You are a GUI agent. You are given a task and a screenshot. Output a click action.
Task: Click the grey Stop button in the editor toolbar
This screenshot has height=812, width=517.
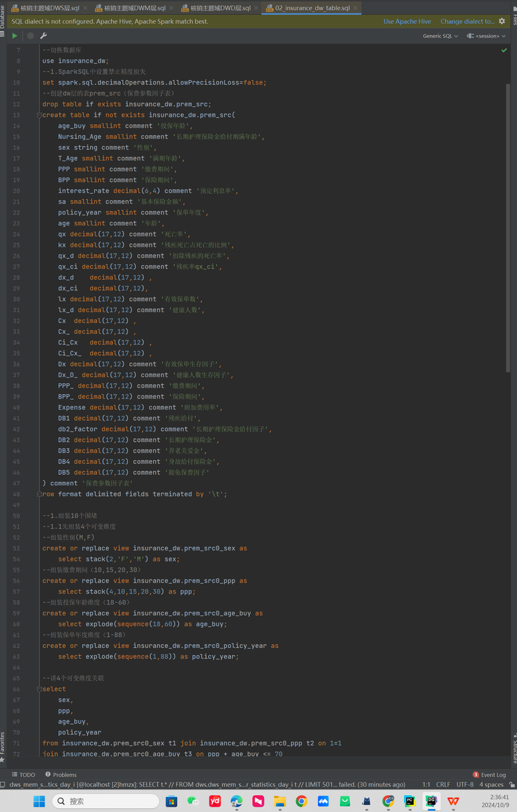30,36
